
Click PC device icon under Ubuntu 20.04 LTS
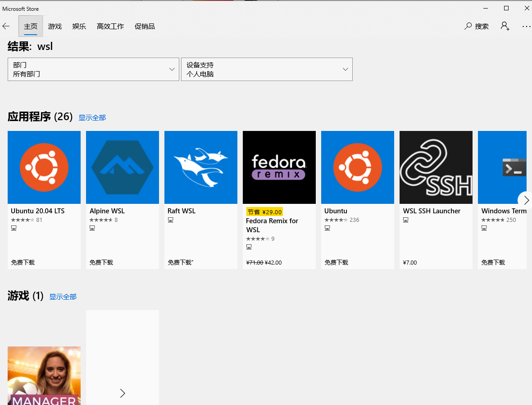click(x=14, y=228)
